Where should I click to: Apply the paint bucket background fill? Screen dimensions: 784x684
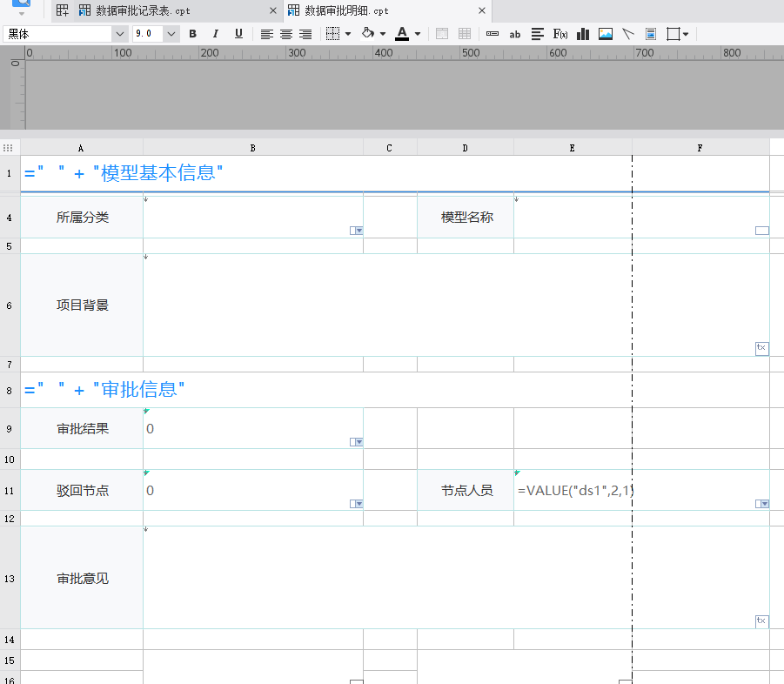368,33
